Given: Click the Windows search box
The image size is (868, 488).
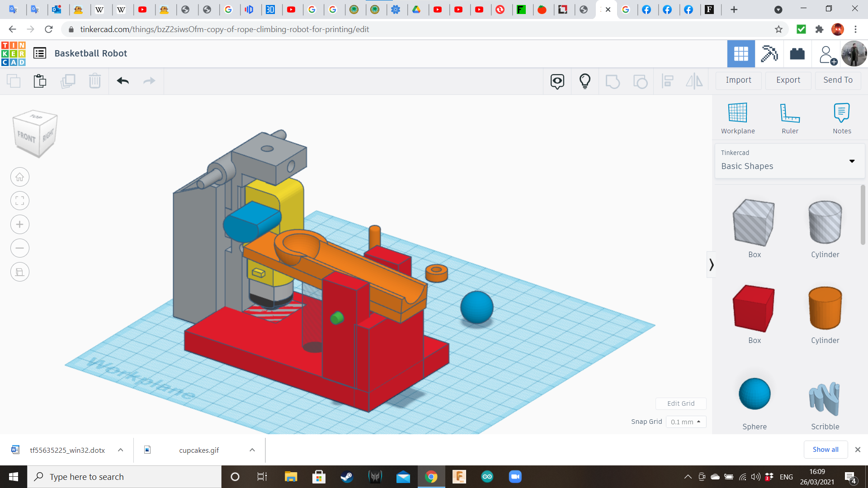Looking at the screenshot, I should click(x=124, y=477).
